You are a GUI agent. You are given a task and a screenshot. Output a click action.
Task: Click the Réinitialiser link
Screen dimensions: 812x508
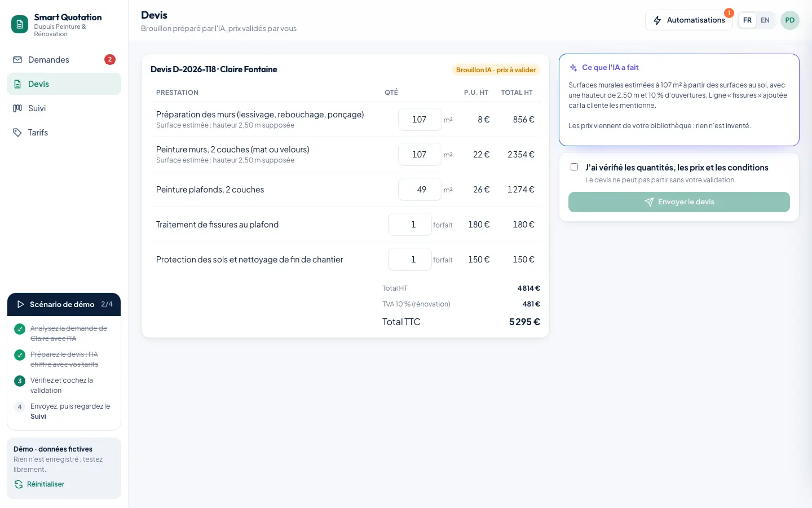46,484
